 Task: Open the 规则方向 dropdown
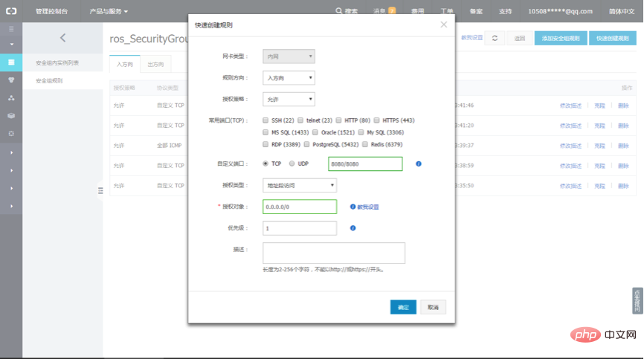pyautogui.click(x=289, y=77)
